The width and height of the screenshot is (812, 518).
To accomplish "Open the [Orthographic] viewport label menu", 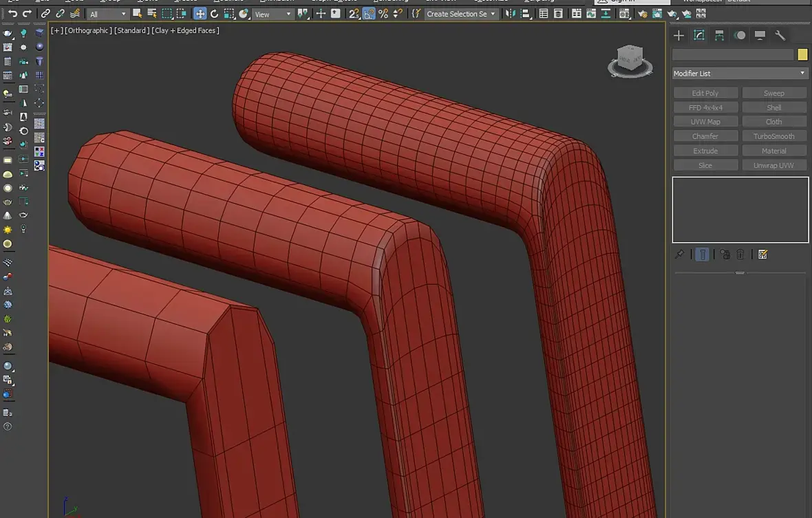I will [x=88, y=30].
